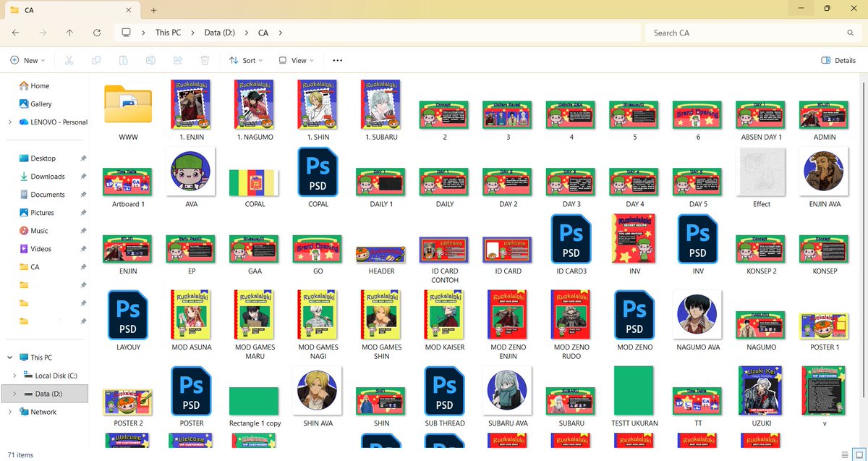The image size is (868, 461).
Task: Refresh the CA folder view
Action: point(97,33)
